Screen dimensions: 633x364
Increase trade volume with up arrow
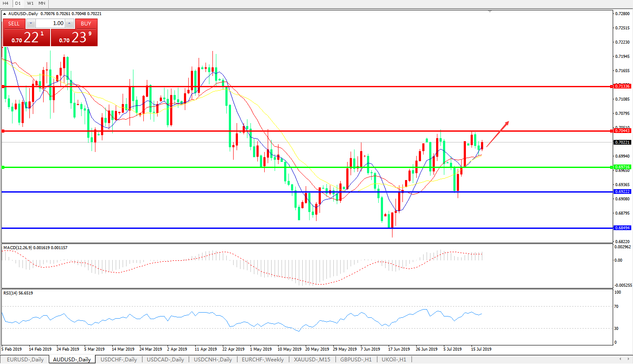(69, 23)
